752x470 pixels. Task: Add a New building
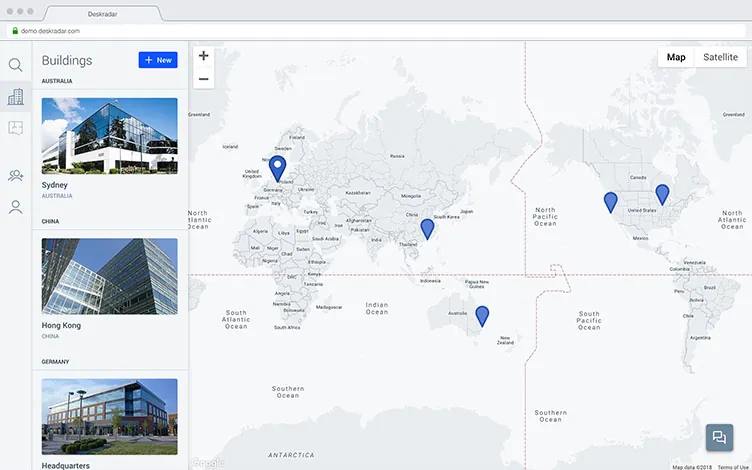coord(158,60)
